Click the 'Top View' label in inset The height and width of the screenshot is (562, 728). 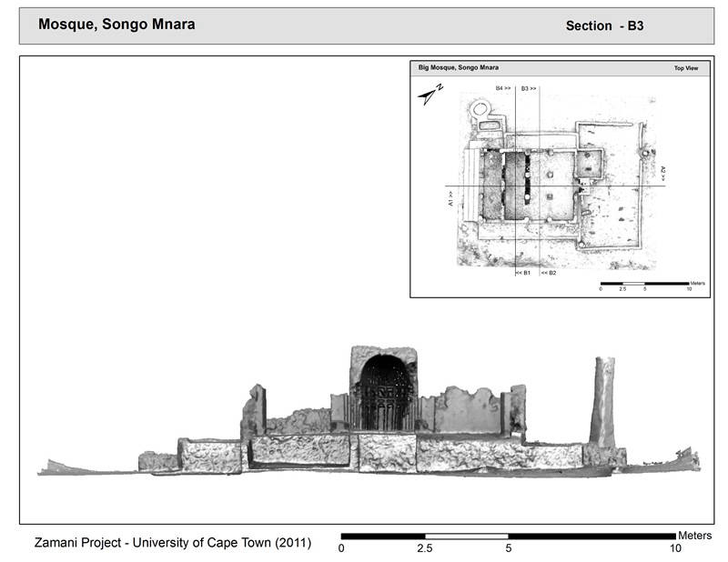(685, 68)
